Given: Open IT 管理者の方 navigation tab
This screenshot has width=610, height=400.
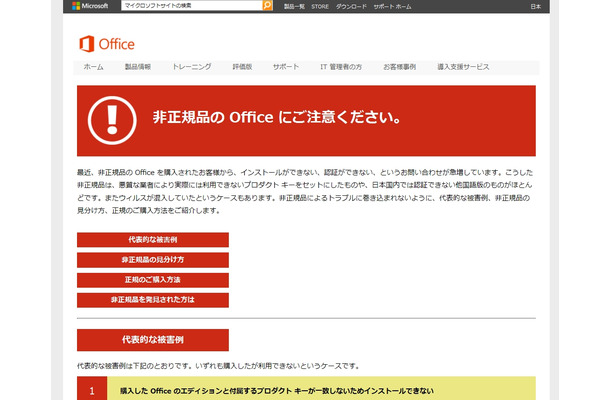Looking at the screenshot, I should [341, 67].
